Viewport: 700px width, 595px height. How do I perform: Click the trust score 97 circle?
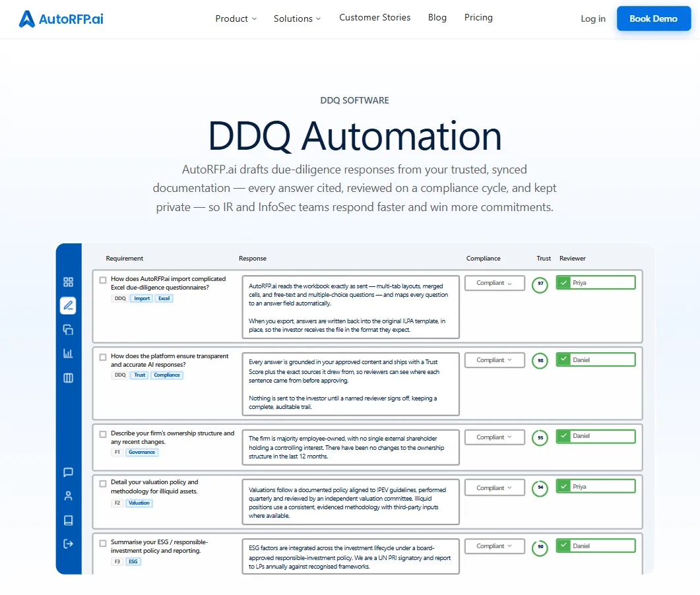[x=540, y=284]
